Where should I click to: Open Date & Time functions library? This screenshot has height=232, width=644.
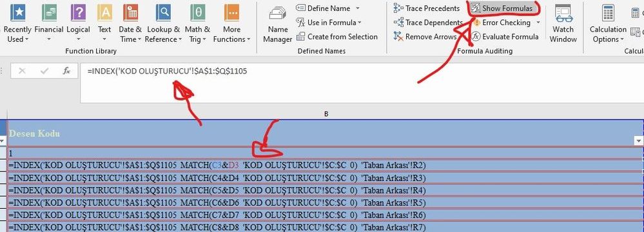pyautogui.click(x=130, y=23)
